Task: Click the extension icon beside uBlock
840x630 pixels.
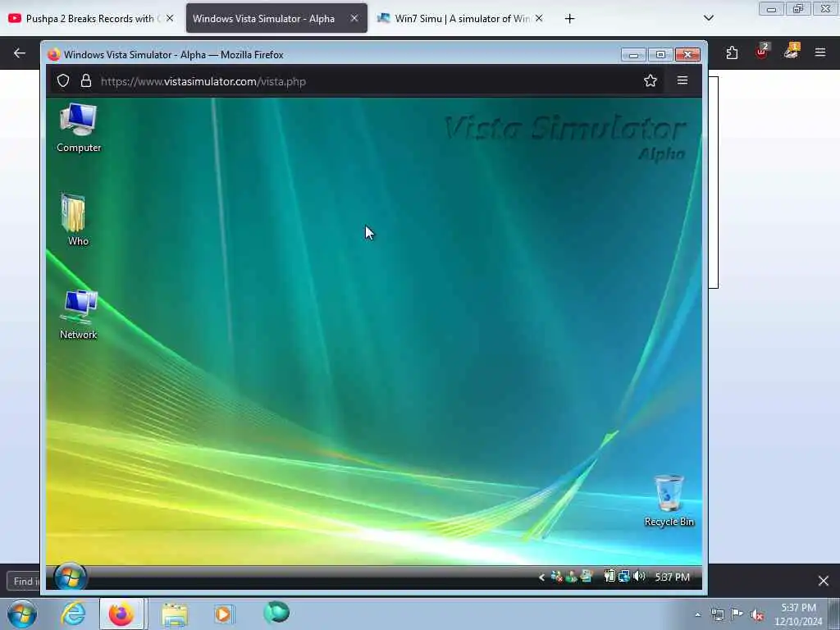Action: pos(792,52)
